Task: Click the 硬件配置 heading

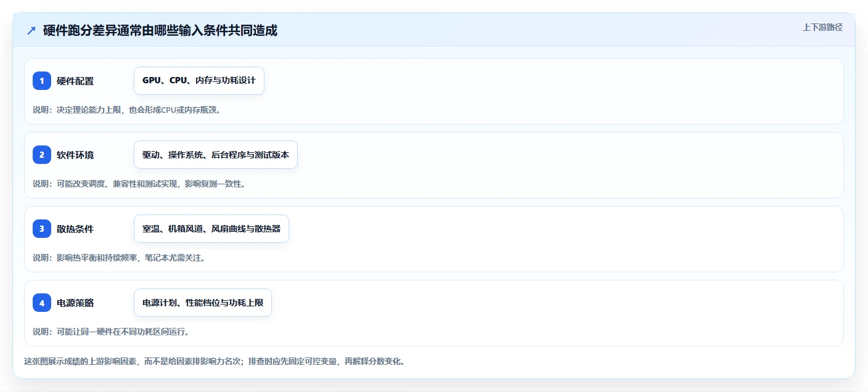Action: 75,81
